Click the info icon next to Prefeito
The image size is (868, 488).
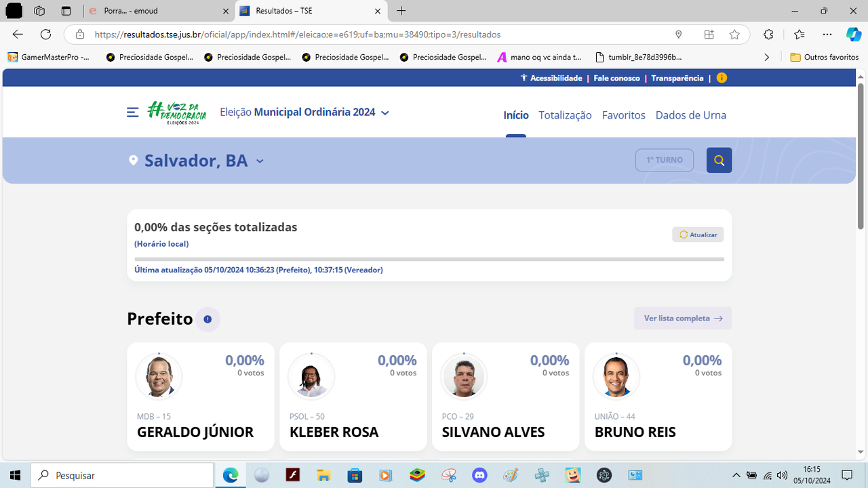click(x=208, y=319)
